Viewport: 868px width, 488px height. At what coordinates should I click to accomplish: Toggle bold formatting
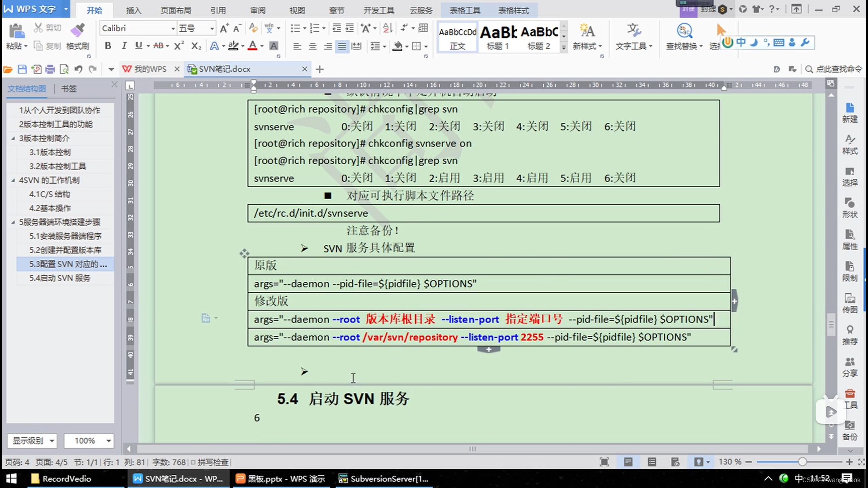point(108,46)
